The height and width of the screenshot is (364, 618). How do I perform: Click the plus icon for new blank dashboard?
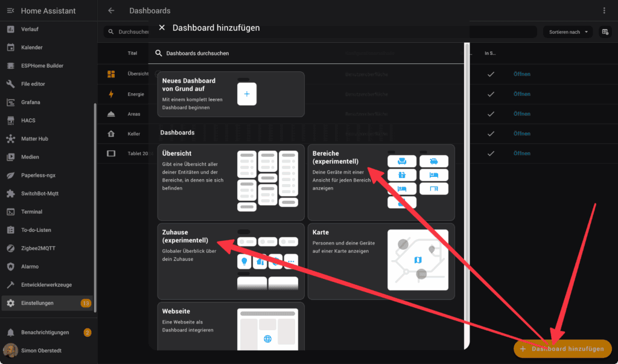point(247,95)
